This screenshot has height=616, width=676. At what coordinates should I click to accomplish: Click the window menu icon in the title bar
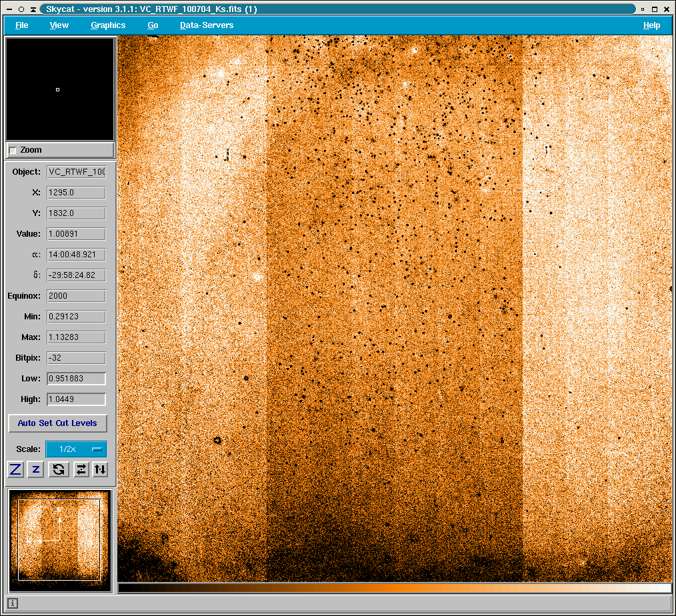8,9
